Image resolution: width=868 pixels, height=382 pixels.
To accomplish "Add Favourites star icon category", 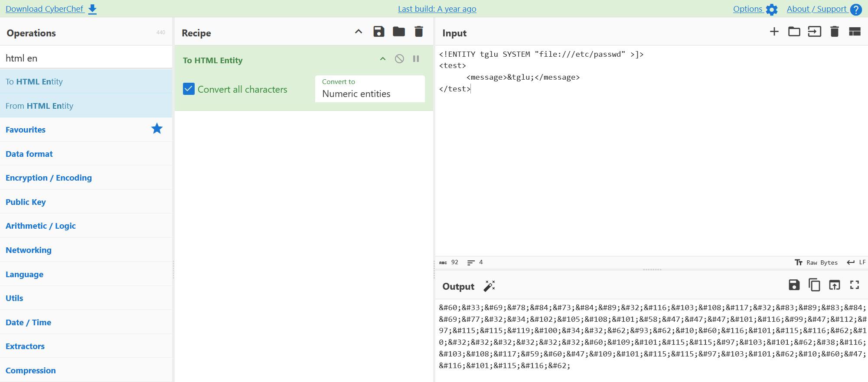I will click(x=157, y=129).
